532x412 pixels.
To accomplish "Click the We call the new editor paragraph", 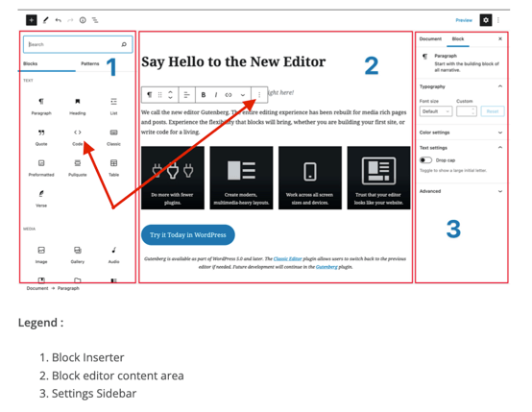I will coord(274,122).
